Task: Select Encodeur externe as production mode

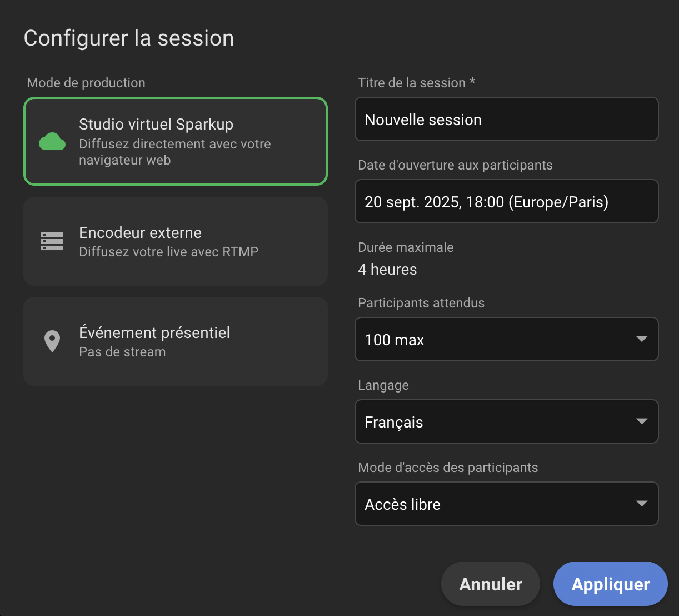Action: coord(175,241)
